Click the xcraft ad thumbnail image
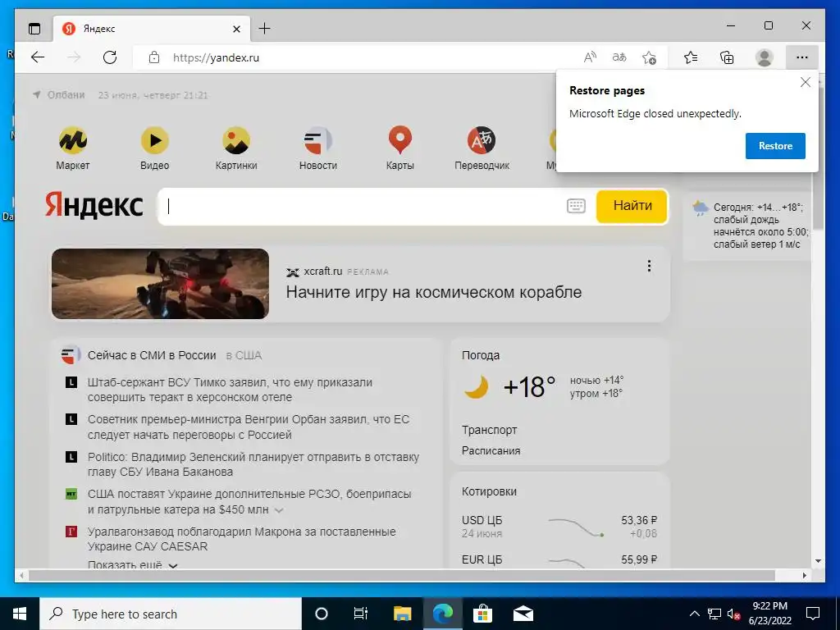Viewport: 840px width, 630px height. coord(160,283)
